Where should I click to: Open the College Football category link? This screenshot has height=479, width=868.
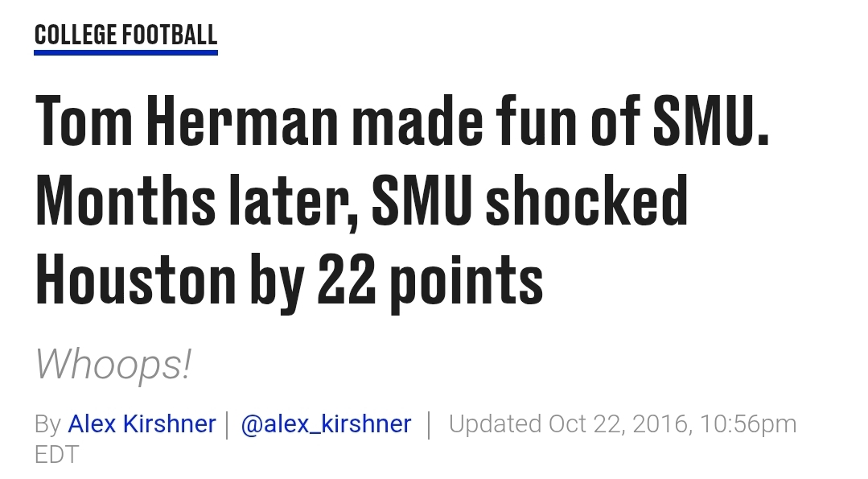click(125, 35)
